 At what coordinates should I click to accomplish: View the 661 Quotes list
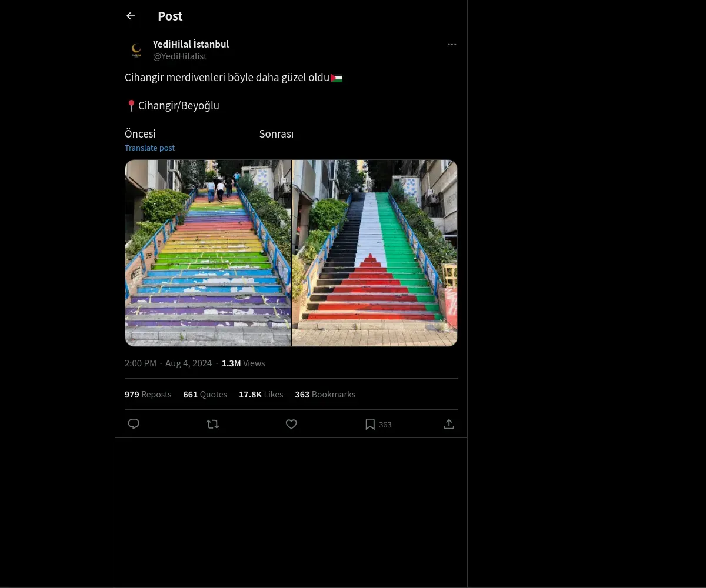coord(205,395)
